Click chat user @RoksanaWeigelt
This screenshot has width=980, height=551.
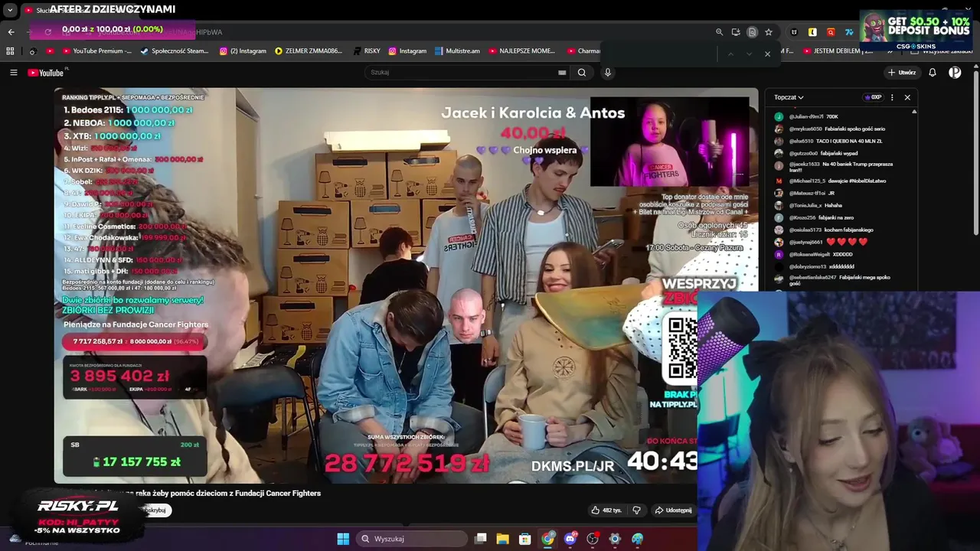809,254
